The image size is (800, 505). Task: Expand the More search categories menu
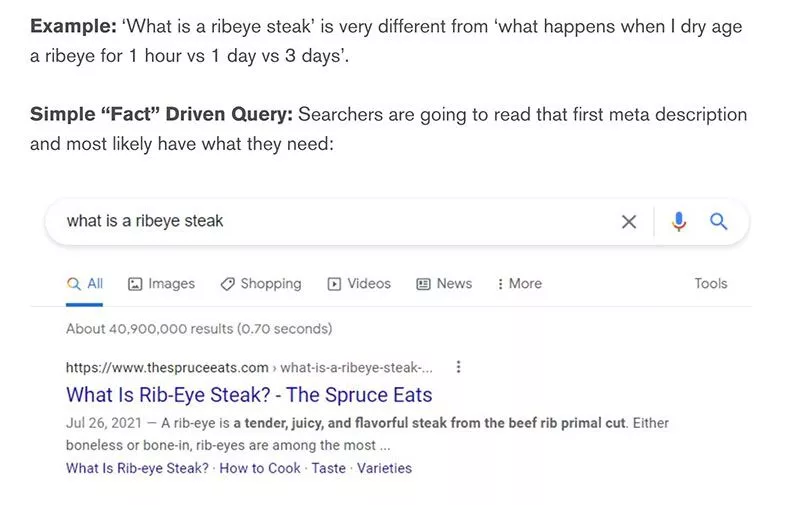pyautogui.click(x=519, y=284)
